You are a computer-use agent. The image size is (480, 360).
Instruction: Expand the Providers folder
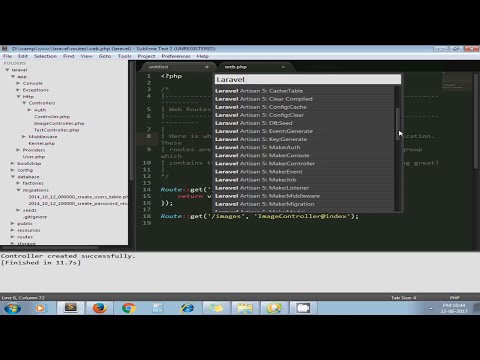[18, 150]
